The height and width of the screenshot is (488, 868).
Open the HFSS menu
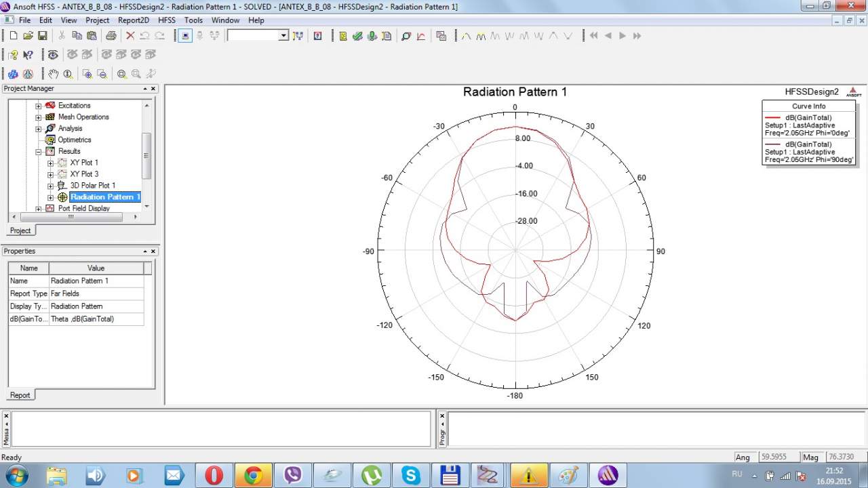(166, 20)
